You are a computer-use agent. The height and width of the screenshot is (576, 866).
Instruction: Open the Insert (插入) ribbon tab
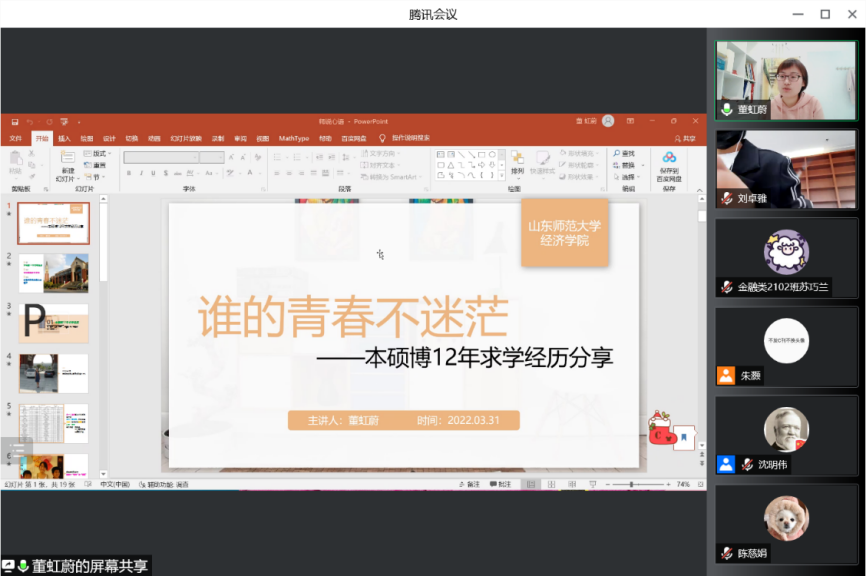pos(64,138)
